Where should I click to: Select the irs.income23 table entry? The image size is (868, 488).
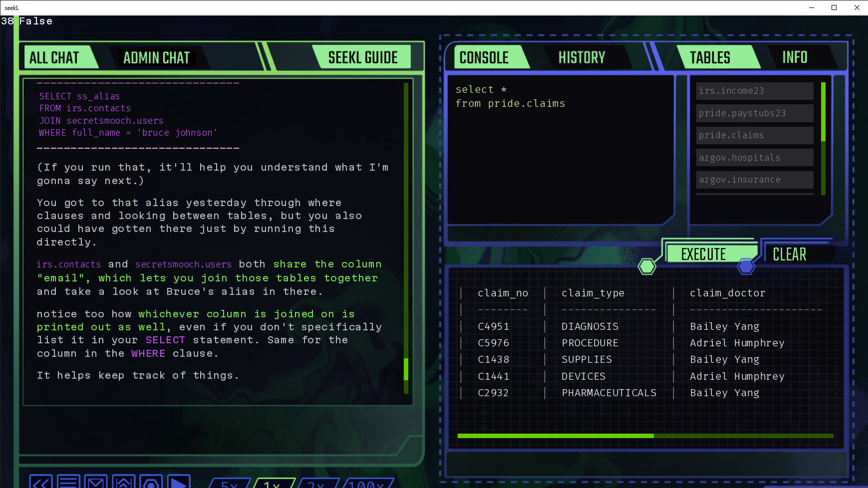[x=754, y=91]
